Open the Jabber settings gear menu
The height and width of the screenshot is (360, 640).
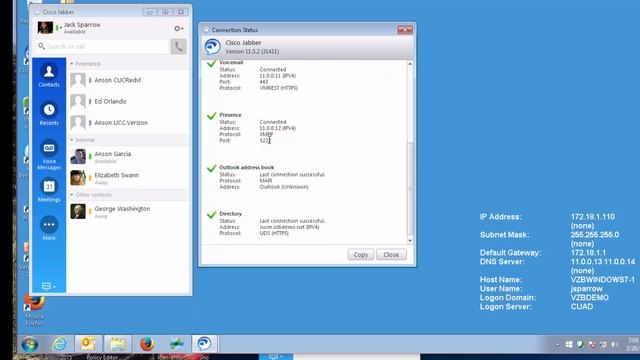(x=178, y=28)
